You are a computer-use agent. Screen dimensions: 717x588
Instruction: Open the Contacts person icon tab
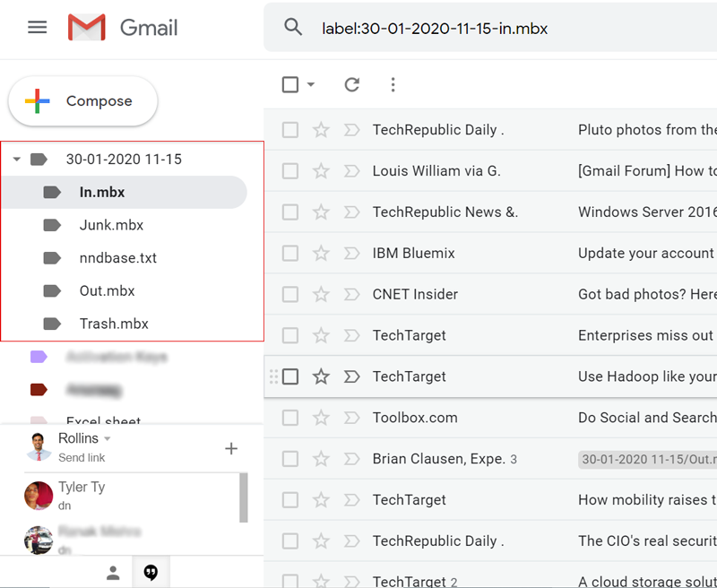coord(113,573)
